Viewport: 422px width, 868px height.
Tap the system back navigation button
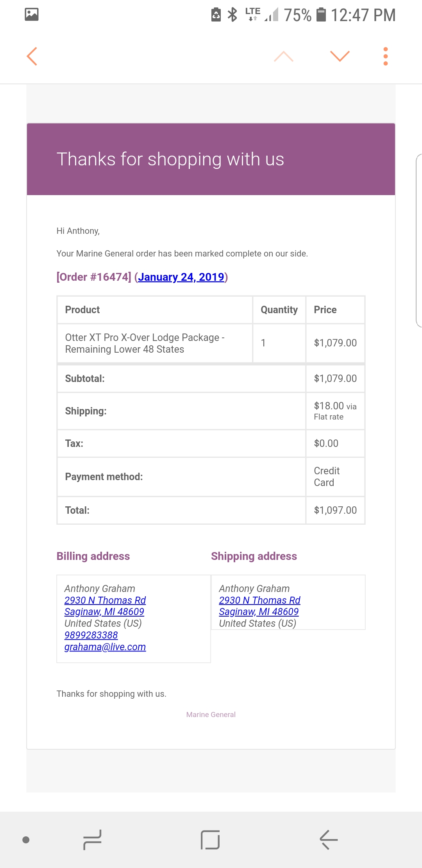click(x=329, y=840)
